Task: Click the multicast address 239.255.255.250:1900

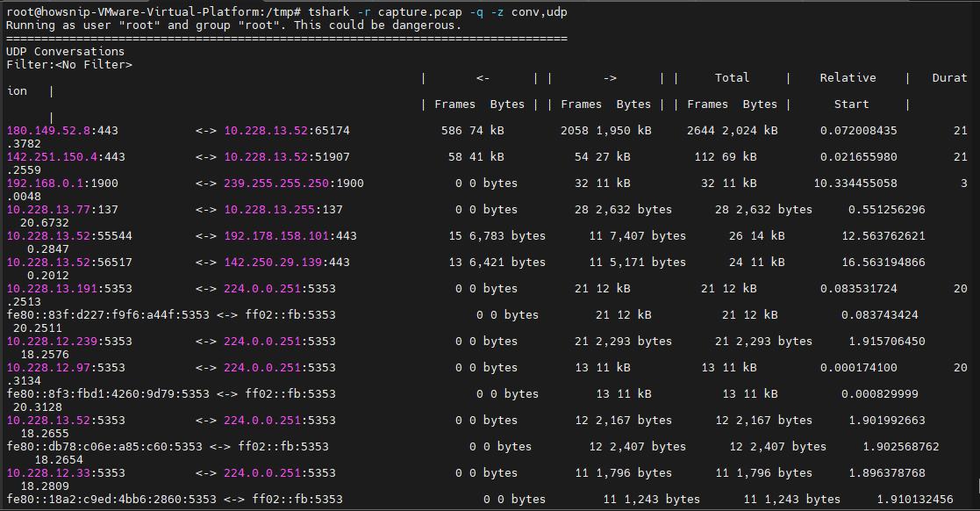Action: [294, 184]
